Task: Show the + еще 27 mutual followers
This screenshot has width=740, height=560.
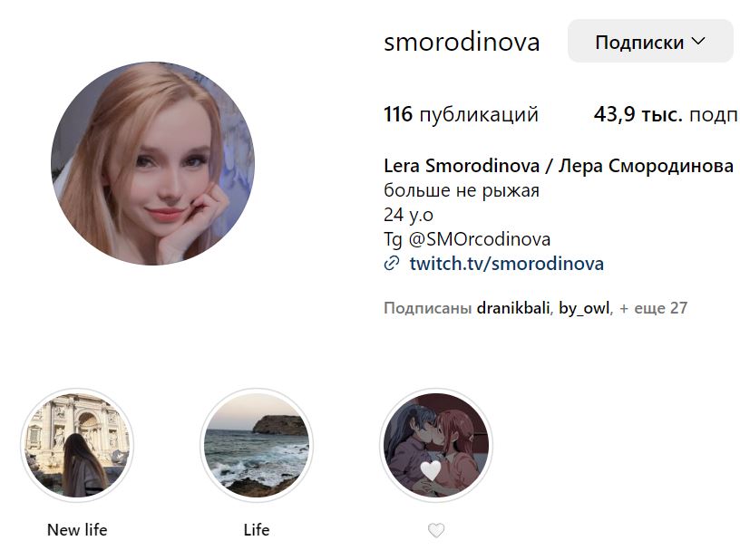Action: click(654, 308)
